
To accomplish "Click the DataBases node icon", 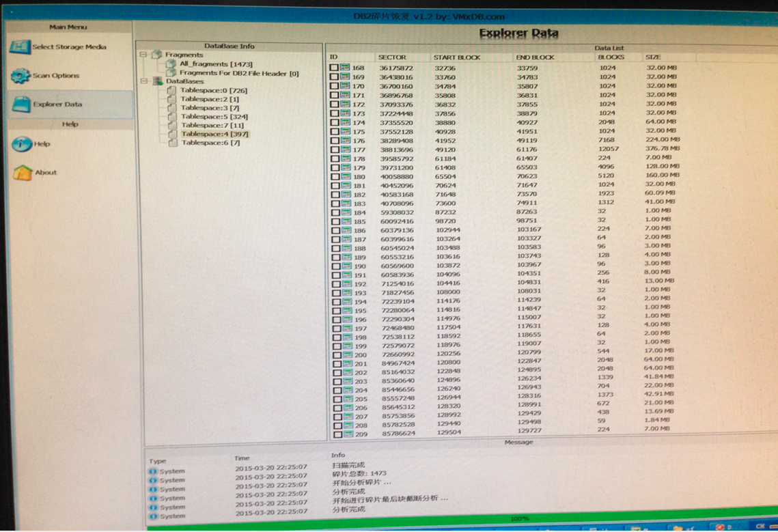I will pos(156,81).
